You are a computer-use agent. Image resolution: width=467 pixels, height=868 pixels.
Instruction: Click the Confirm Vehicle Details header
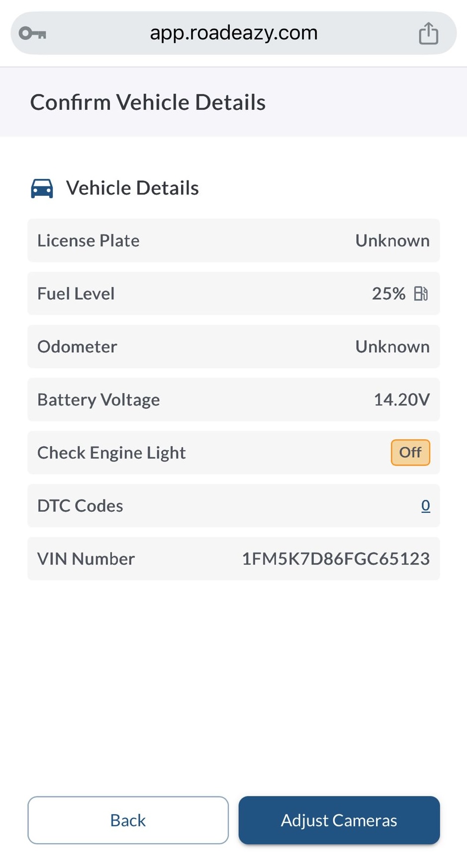pyautogui.click(x=148, y=102)
